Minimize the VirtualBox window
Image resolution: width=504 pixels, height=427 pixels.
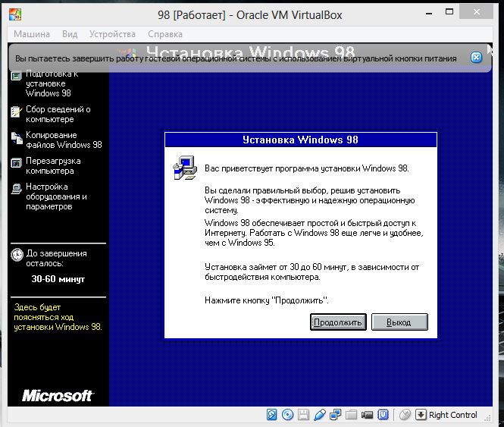point(429,14)
